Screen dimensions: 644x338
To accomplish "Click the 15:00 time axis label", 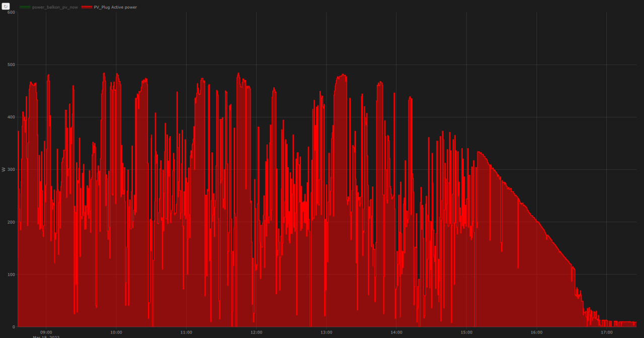I will [x=466, y=332].
